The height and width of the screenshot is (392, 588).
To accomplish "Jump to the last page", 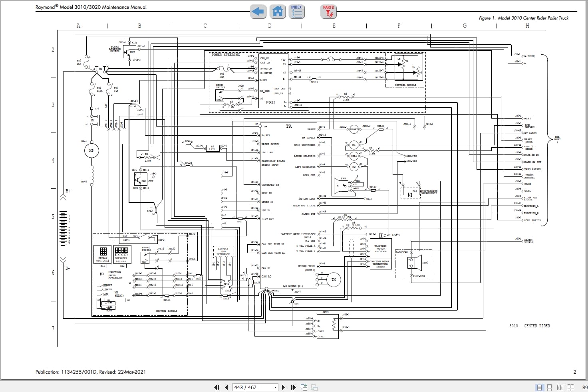I will click(293, 387).
